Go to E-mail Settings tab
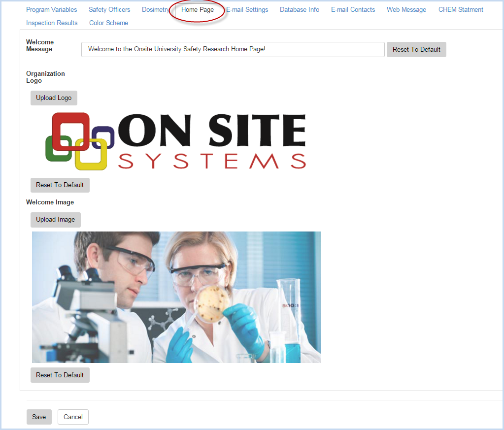 [x=247, y=10]
